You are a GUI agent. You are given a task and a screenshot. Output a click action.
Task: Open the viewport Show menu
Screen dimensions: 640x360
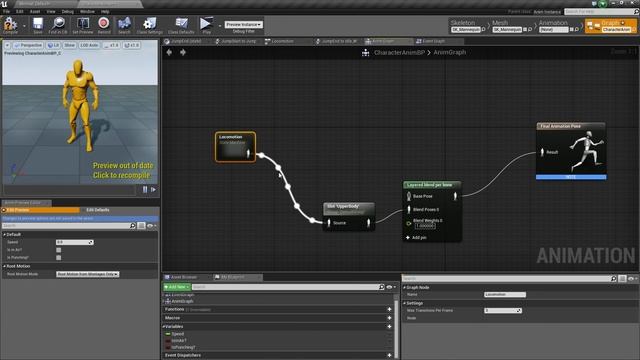tap(69, 45)
